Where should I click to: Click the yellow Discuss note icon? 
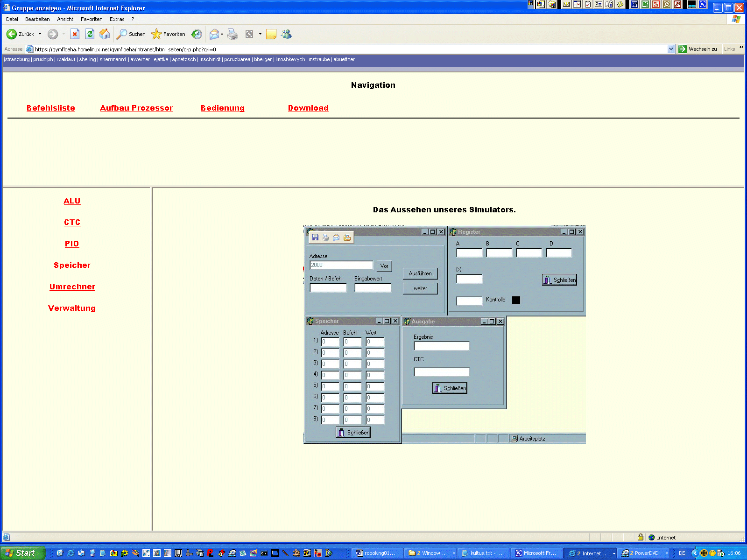point(271,34)
